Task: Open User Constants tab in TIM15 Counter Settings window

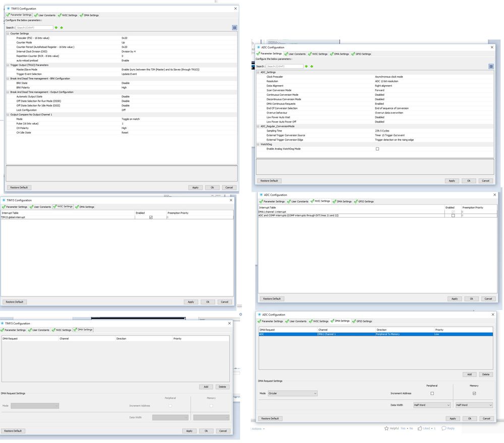Action: click(45, 15)
